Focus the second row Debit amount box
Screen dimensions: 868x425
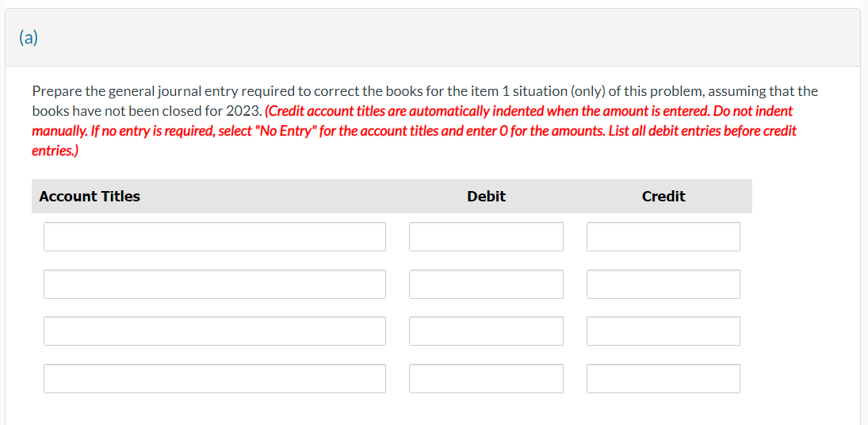pyautogui.click(x=486, y=284)
